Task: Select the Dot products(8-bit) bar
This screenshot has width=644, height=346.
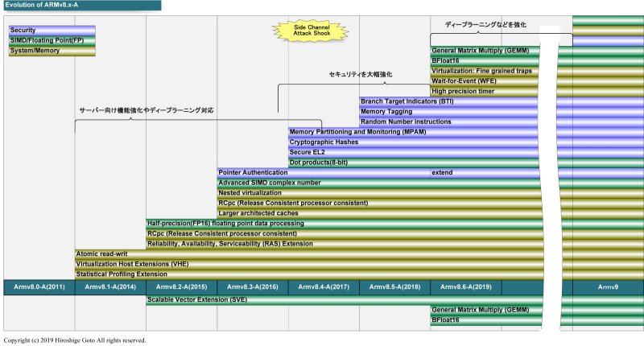Action: click(x=414, y=163)
